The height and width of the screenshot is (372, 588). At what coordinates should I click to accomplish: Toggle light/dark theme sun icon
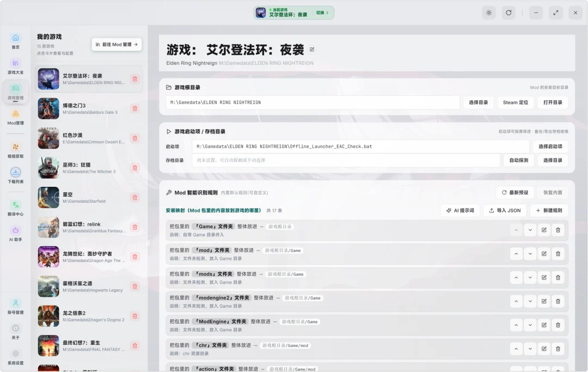pos(489,13)
